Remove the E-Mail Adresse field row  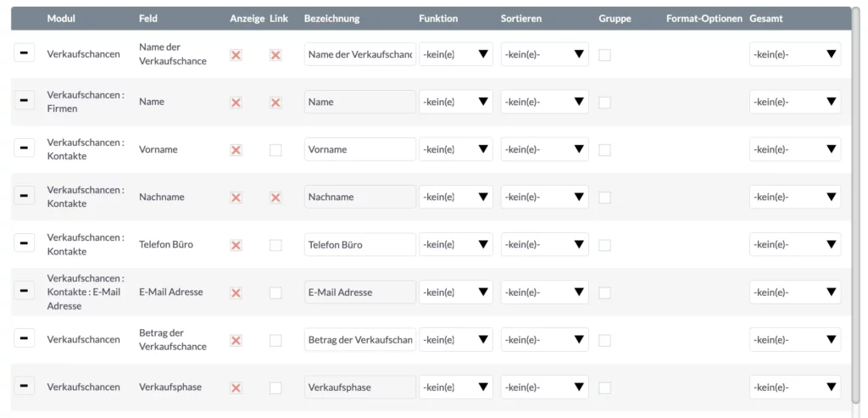24,290
